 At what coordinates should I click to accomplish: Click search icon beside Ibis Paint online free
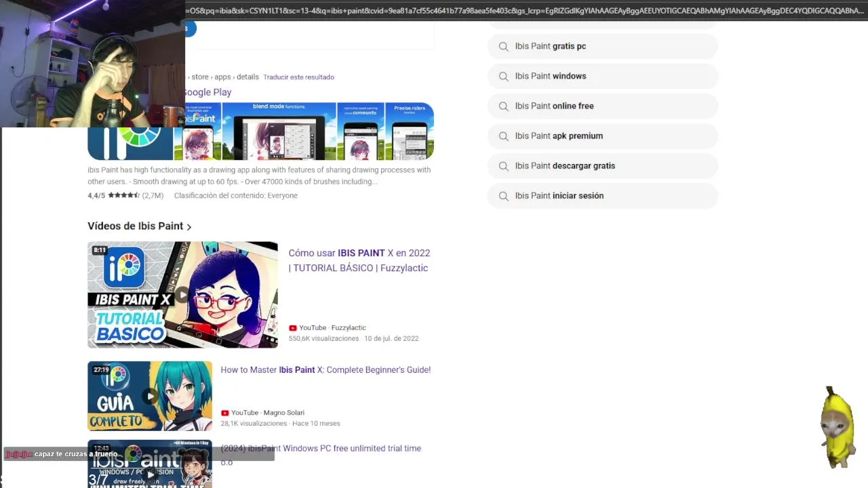tap(503, 106)
